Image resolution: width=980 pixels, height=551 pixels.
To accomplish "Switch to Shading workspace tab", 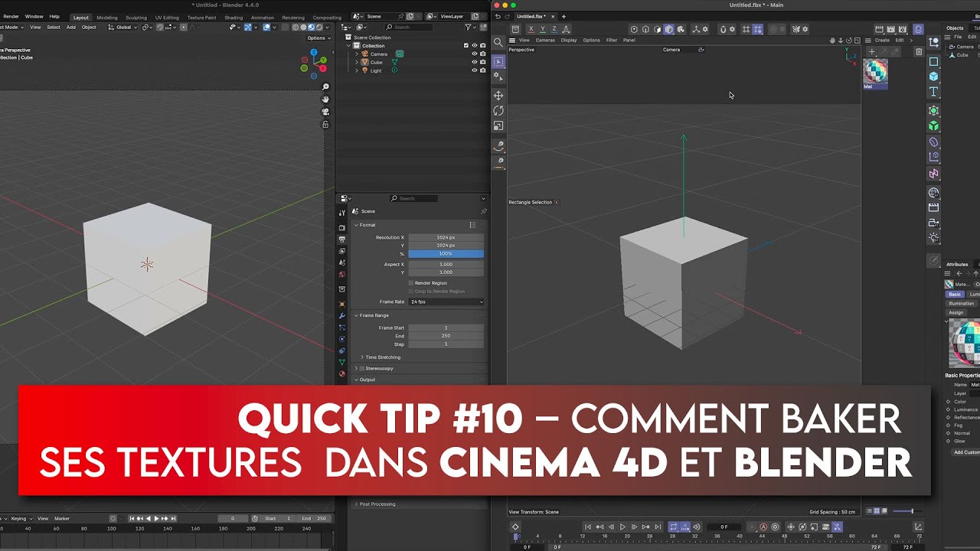I will point(234,18).
